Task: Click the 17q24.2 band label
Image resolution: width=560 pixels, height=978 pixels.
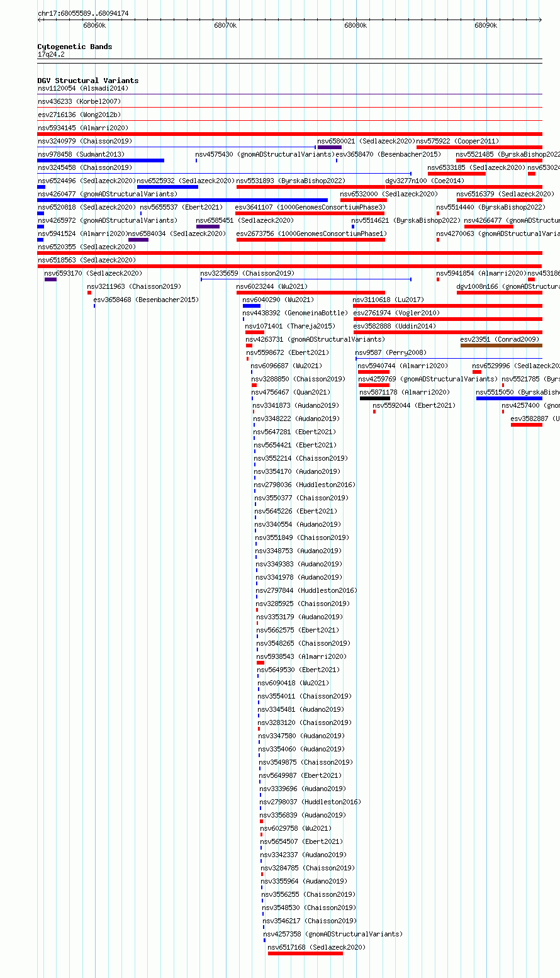Action: pos(51,54)
